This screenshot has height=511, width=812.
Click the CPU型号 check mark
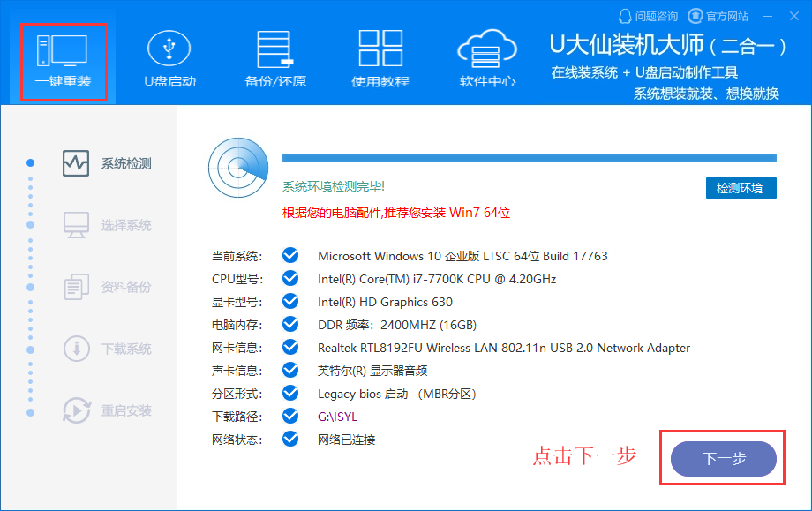290,278
